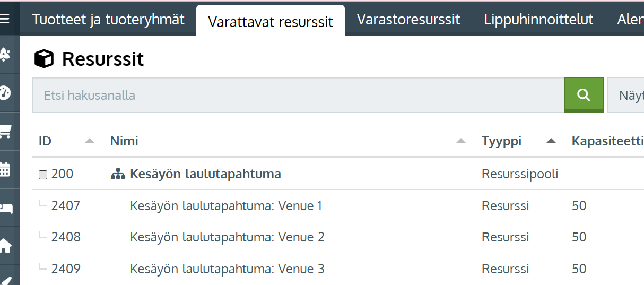Sort by the ID column arrow

[x=90, y=141]
